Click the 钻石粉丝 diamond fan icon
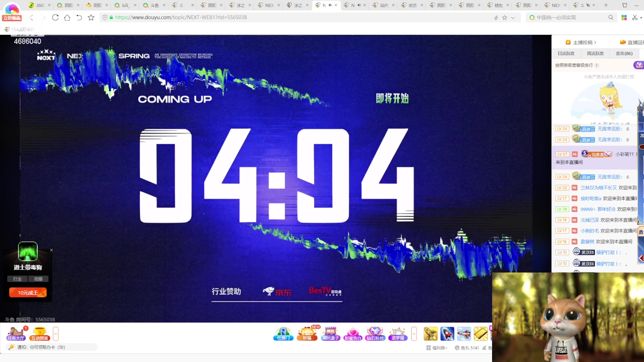The image size is (644, 362). (375, 334)
